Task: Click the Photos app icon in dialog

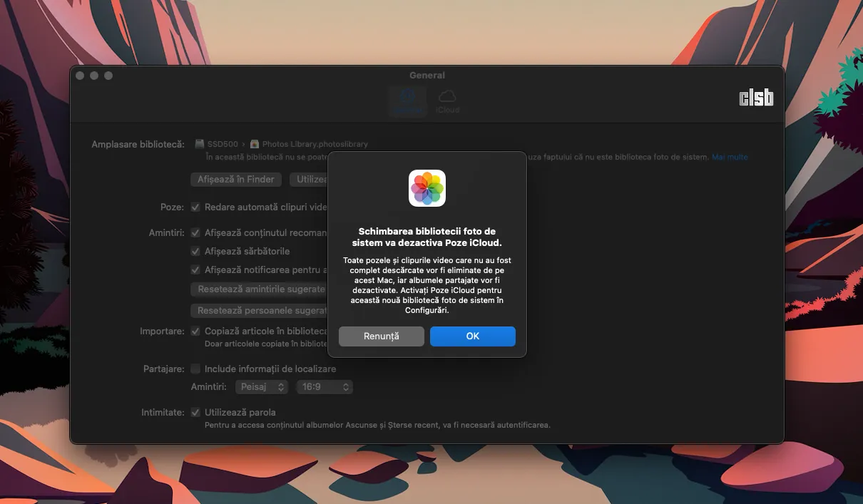Action: (x=427, y=188)
